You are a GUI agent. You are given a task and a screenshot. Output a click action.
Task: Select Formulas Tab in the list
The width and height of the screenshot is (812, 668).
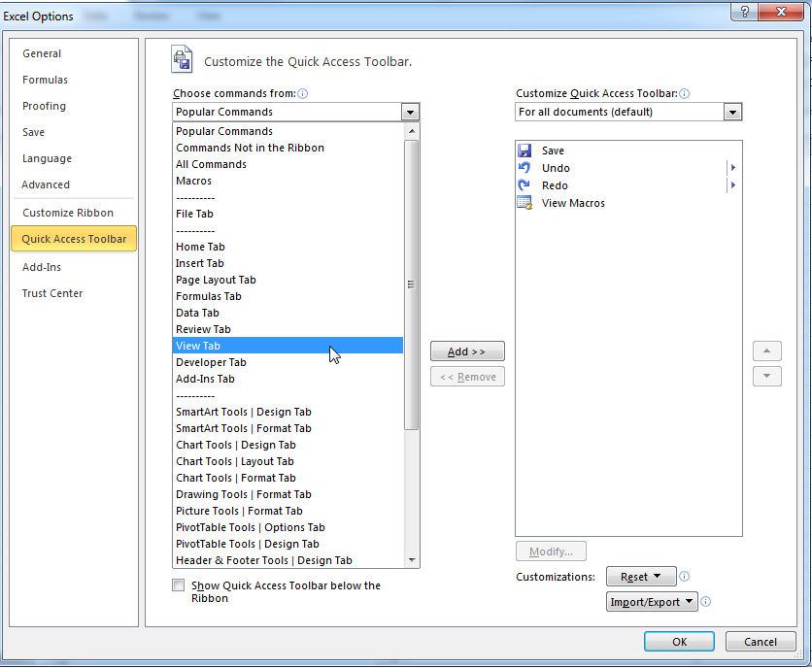(x=288, y=297)
